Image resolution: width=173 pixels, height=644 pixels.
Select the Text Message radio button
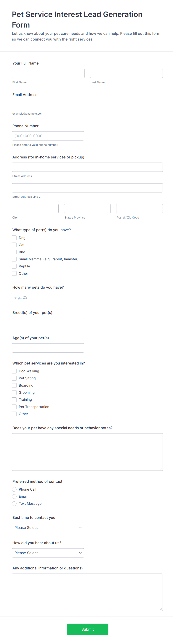[14, 503]
